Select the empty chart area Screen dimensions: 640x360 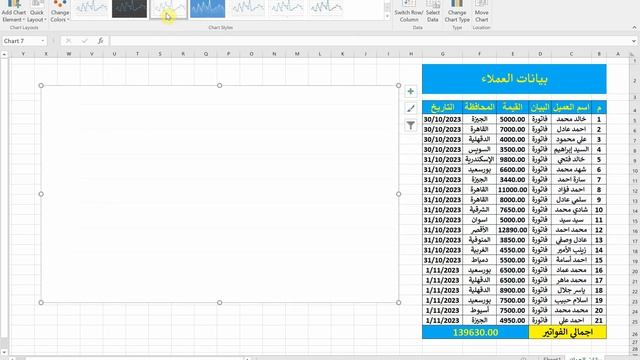tap(220, 194)
